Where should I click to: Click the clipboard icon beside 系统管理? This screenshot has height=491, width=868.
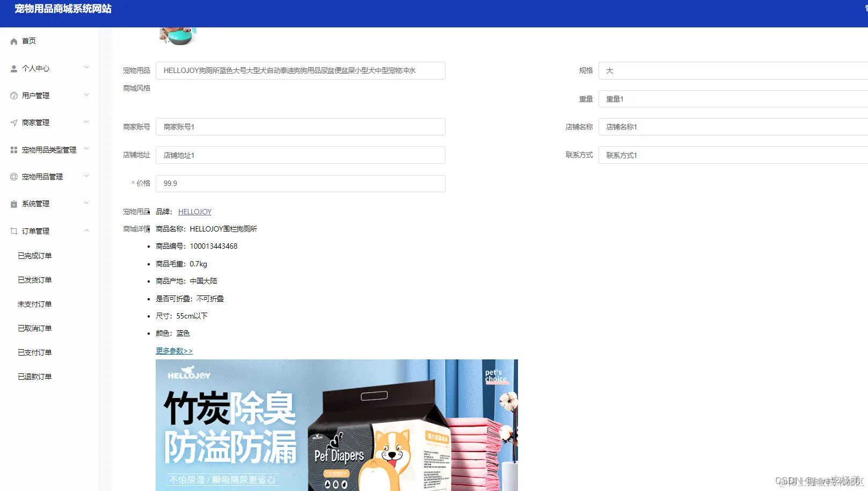14,204
